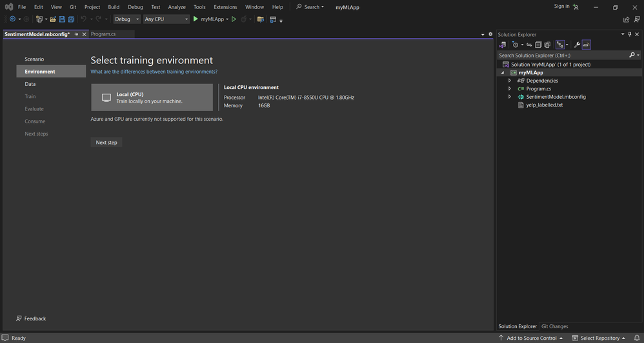
Task: Save the current file with the Save icon
Action: 62,19
